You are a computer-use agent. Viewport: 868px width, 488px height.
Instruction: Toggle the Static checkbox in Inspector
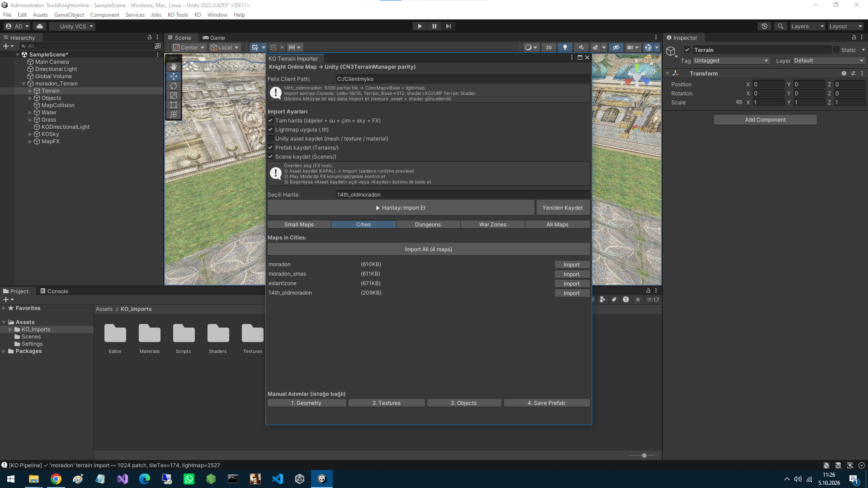(836, 50)
